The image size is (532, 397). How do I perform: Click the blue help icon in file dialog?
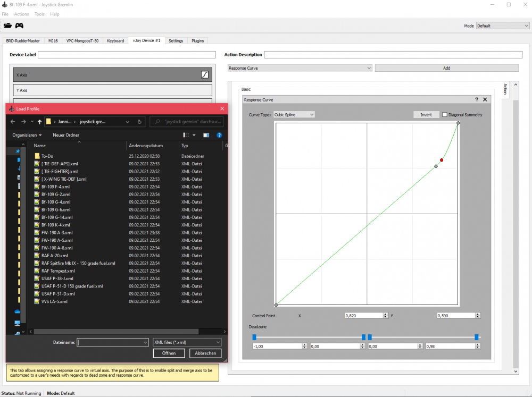tap(219, 136)
